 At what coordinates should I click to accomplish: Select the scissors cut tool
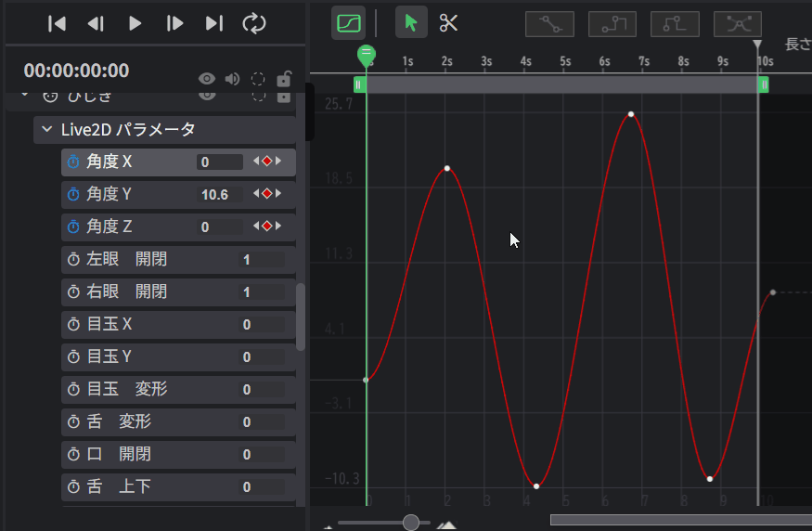click(x=448, y=23)
